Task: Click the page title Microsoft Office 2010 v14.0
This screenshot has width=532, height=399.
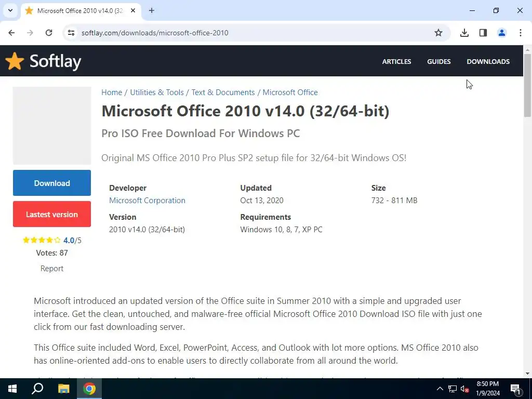Action: [245, 111]
